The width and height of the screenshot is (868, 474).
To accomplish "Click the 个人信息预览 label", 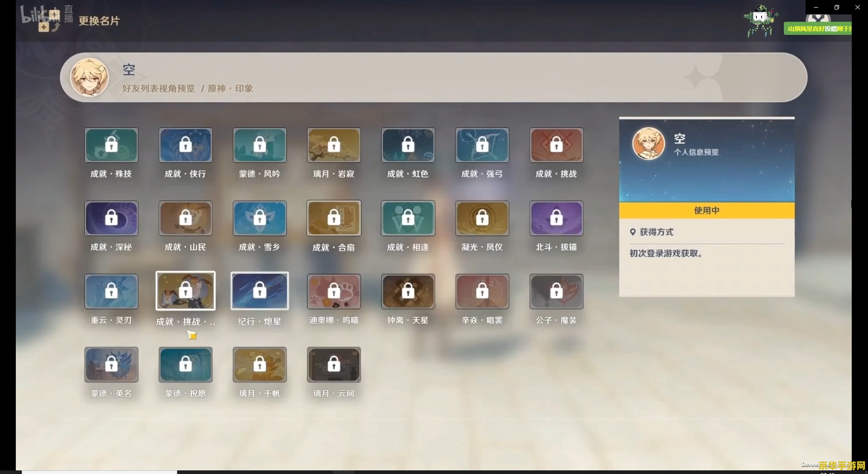I will (x=696, y=152).
